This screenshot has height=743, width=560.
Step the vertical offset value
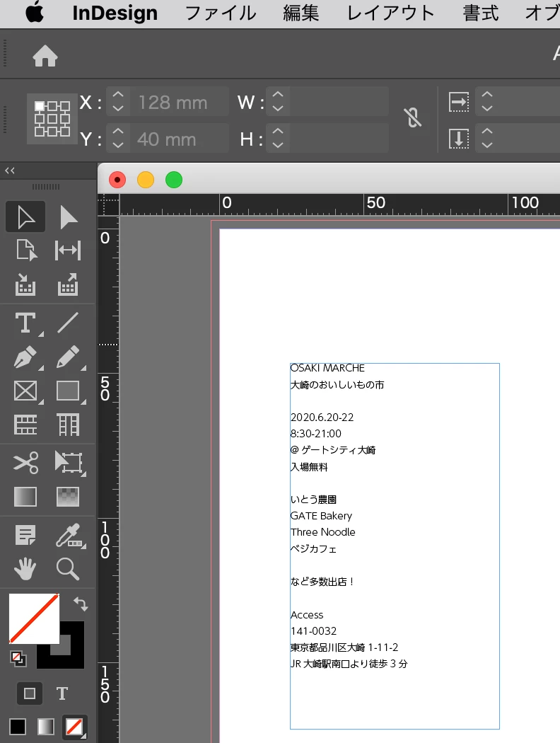(x=487, y=139)
